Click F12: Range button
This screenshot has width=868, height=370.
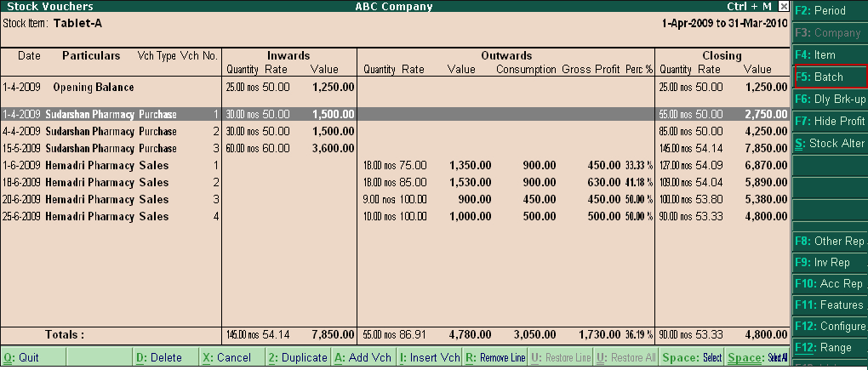[830, 347]
